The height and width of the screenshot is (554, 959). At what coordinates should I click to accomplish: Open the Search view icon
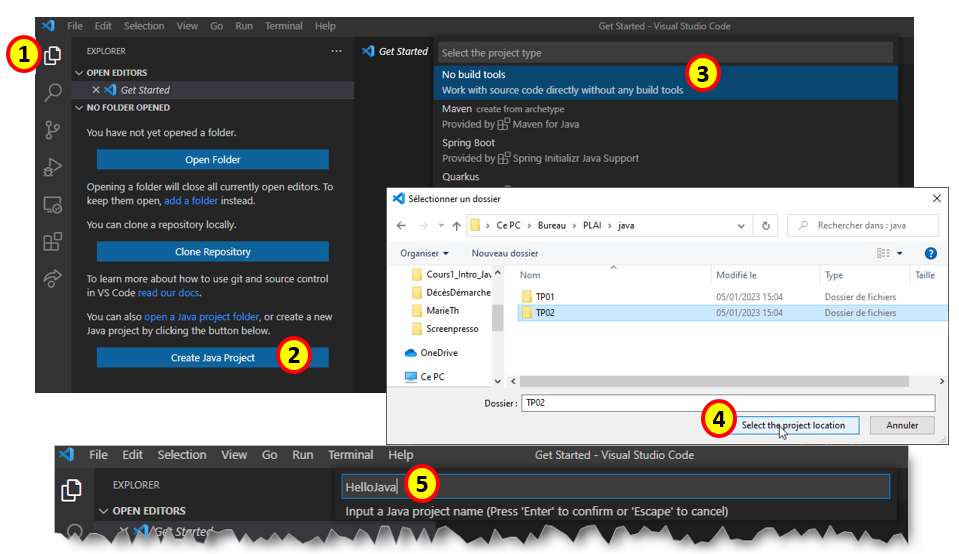(x=53, y=93)
